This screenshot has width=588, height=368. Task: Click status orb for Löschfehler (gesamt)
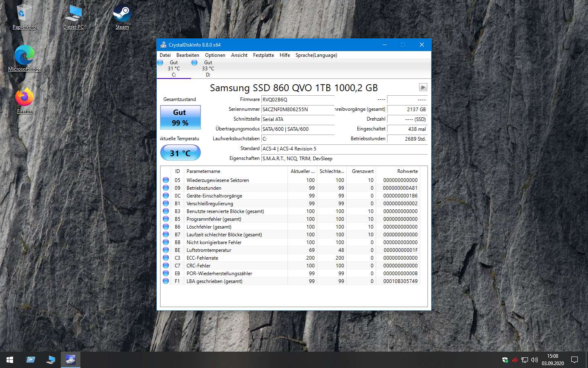click(166, 227)
